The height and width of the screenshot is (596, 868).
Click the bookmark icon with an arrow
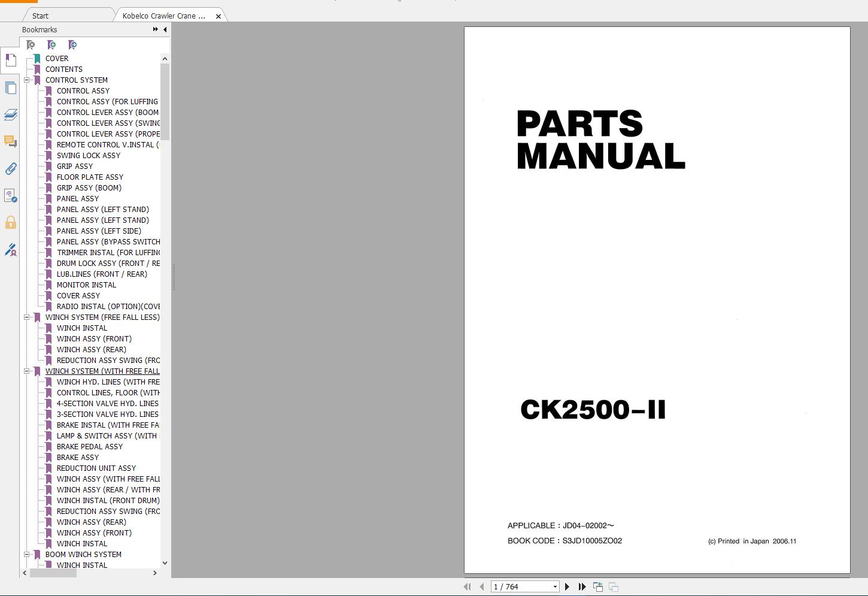72,45
